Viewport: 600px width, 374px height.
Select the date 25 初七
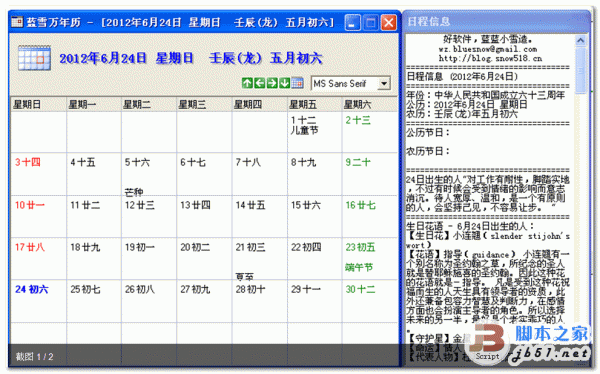[x=94, y=301]
